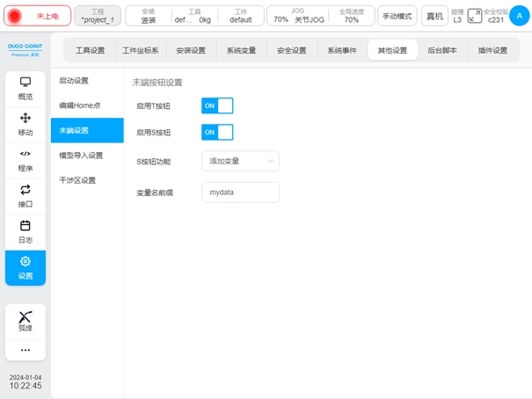Click the three-dots more icon in sidebar
Viewport: 532px width, 399px height.
pos(25,350)
